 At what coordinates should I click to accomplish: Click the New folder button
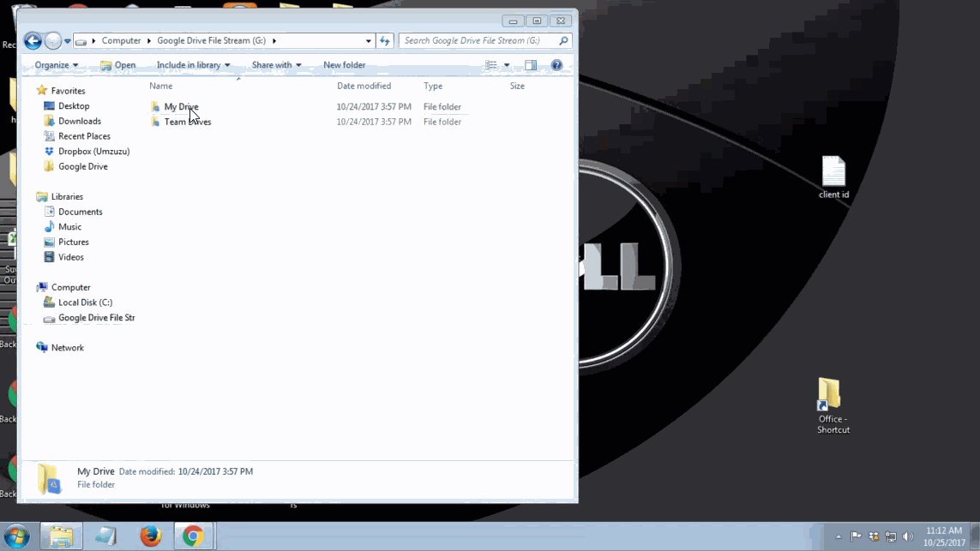(344, 64)
